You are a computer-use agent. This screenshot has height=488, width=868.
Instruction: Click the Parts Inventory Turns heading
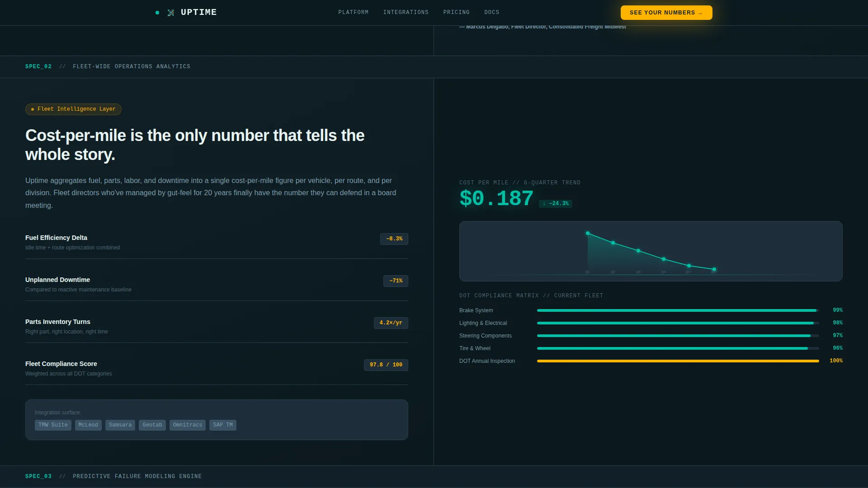[58, 322]
